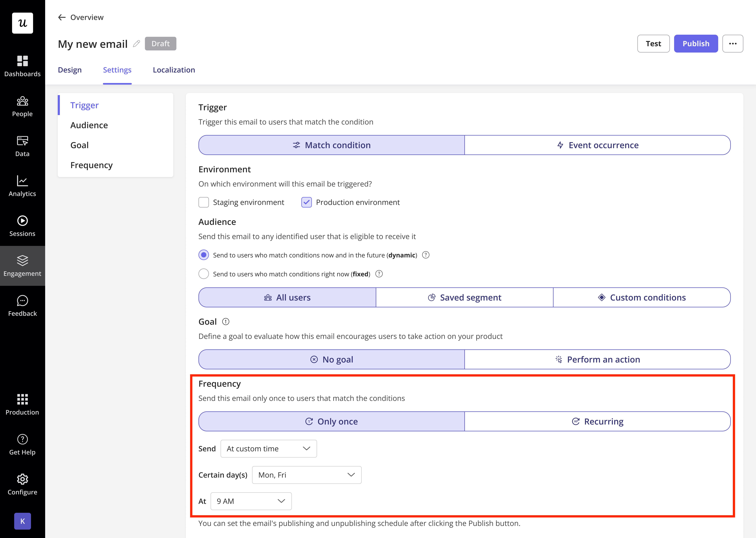Show the Goal info tooltip

[x=226, y=321]
